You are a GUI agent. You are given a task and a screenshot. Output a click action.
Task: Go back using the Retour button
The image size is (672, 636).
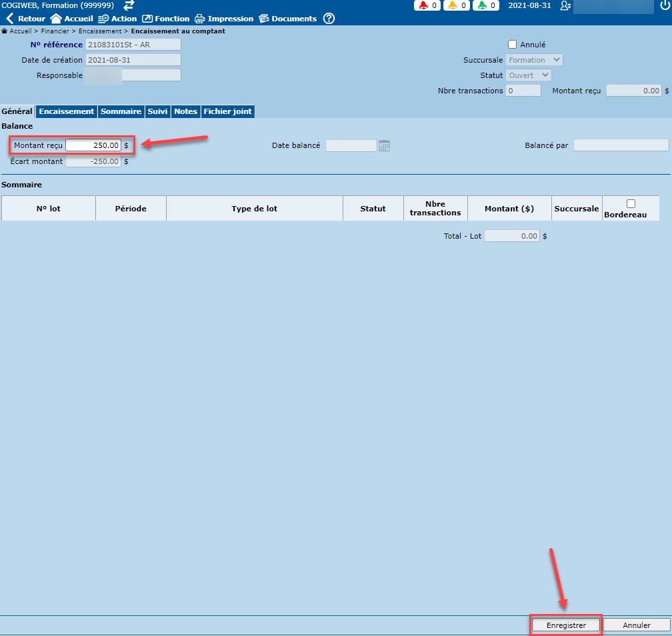(25, 19)
